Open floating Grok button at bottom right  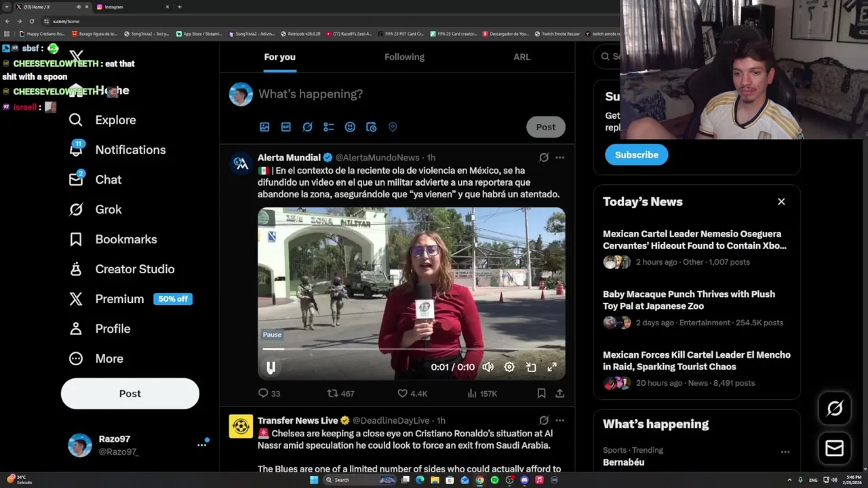tap(835, 408)
